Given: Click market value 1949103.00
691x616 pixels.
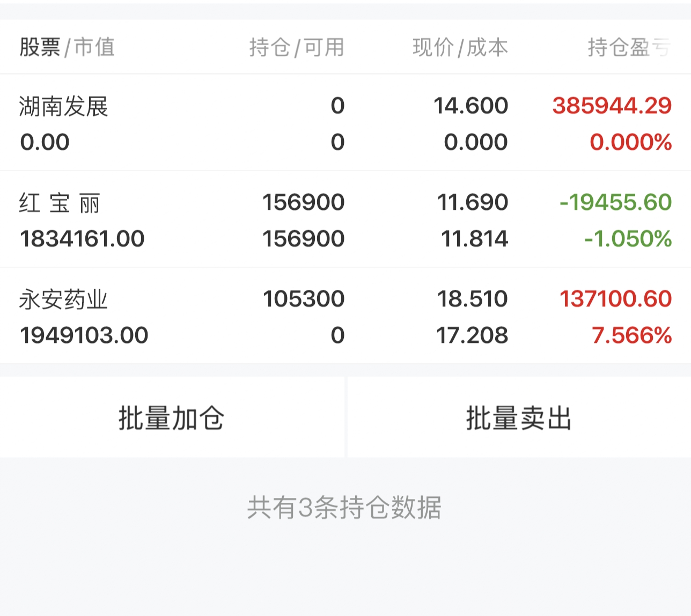Looking at the screenshot, I should pos(84,335).
